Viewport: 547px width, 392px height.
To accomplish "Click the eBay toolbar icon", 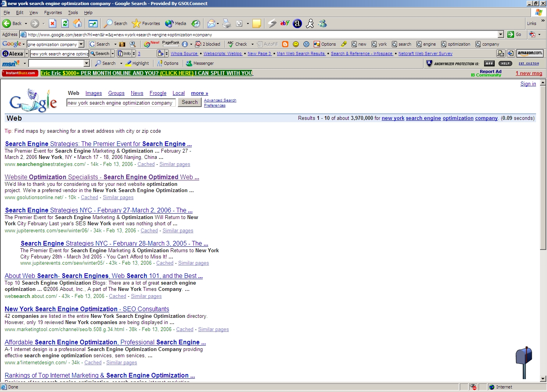I will [285, 23].
